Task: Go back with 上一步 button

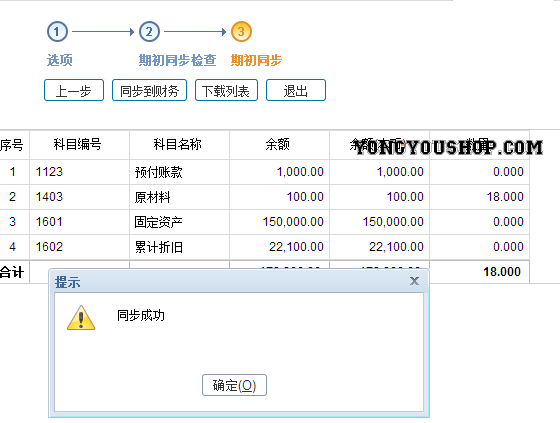Action: (x=74, y=90)
